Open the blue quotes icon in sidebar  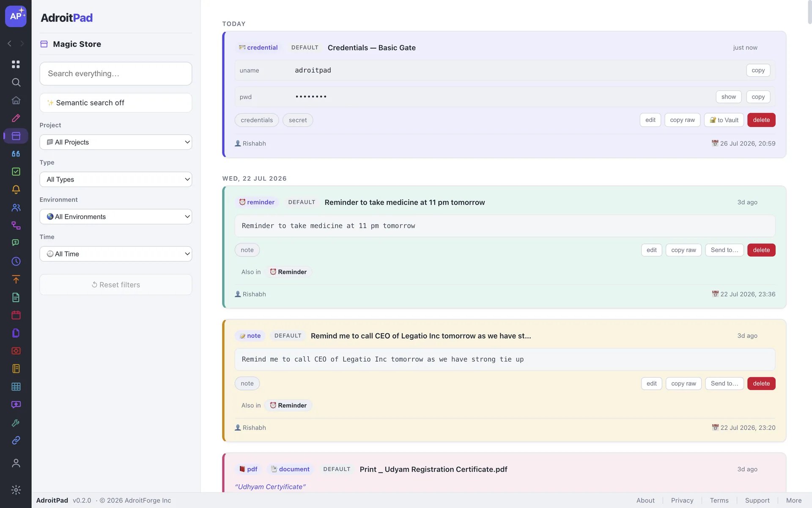pyautogui.click(x=16, y=154)
